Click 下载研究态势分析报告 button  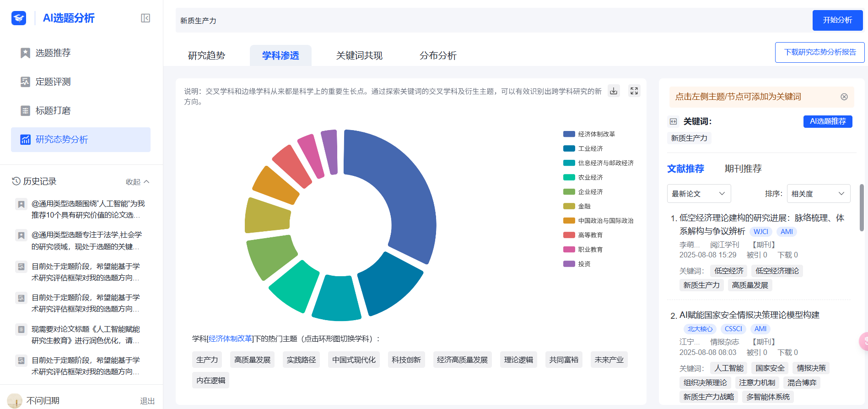click(x=819, y=52)
